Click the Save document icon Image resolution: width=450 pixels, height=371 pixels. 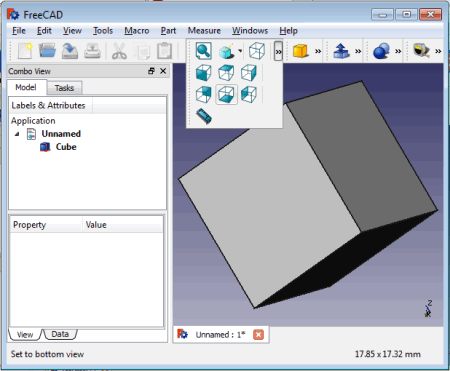coord(69,51)
